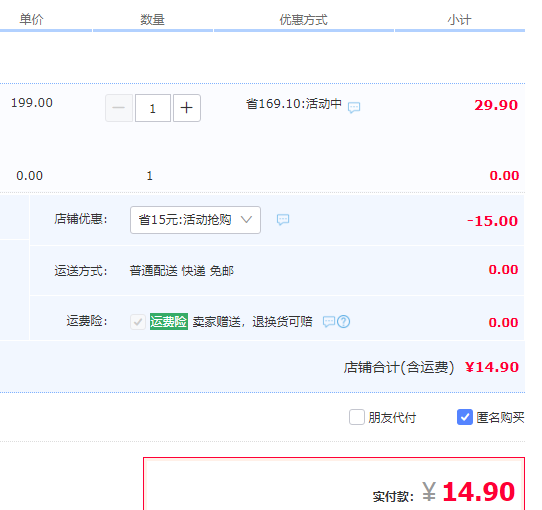This screenshot has height=510, width=542.
Task: Click comment icon beside 店铺优惠 dropdown
Action: 283,220
